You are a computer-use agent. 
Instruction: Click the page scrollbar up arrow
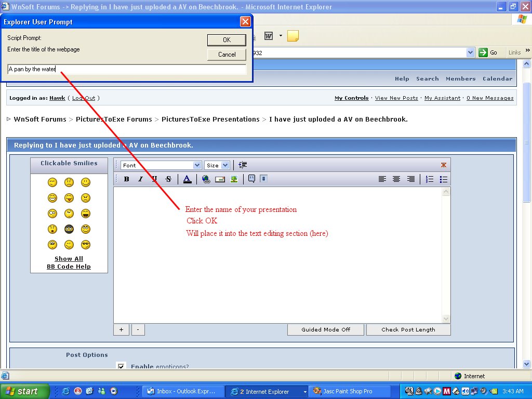(x=527, y=63)
